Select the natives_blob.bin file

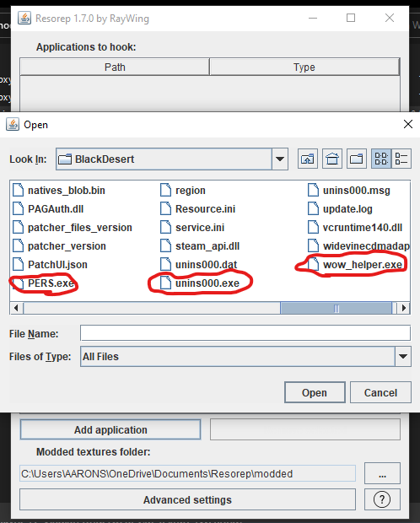(x=59, y=191)
